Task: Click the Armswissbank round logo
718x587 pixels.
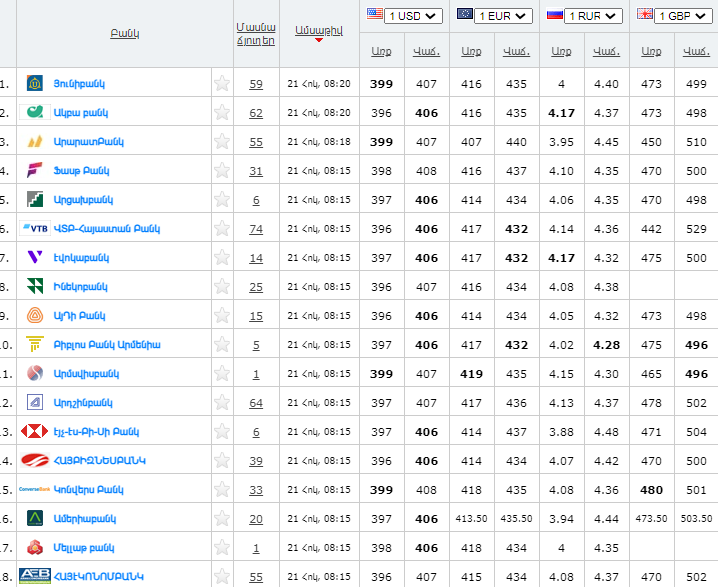Action: point(35,373)
